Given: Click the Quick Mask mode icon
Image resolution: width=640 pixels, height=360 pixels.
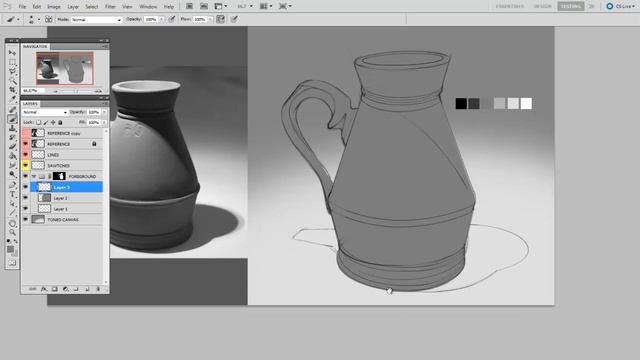Looking at the screenshot, I should coord(12,263).
